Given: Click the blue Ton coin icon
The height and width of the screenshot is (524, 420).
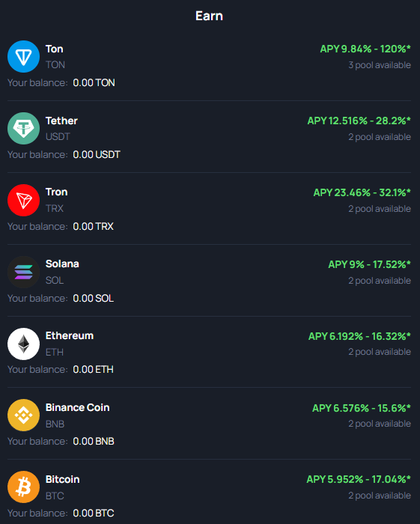Looking at the screenshot, I should click(x=23, y=56).
